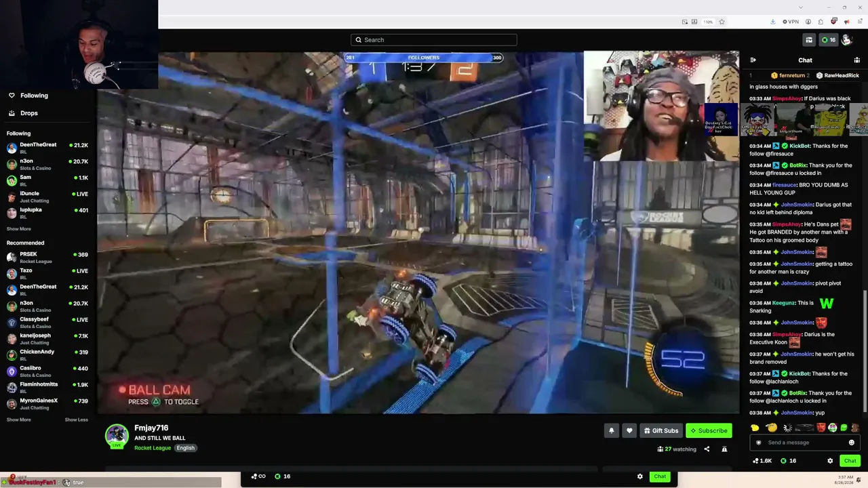Open the KICKs balance showing 16
The width and height of the screenshot is (868, 488).
(x=828, y=40)
